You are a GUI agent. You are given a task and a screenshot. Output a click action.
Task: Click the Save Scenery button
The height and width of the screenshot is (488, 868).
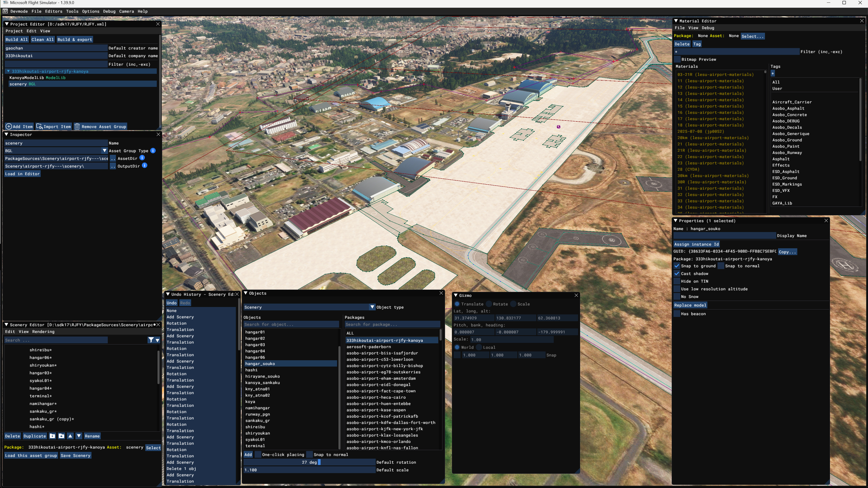click(75, 455)
